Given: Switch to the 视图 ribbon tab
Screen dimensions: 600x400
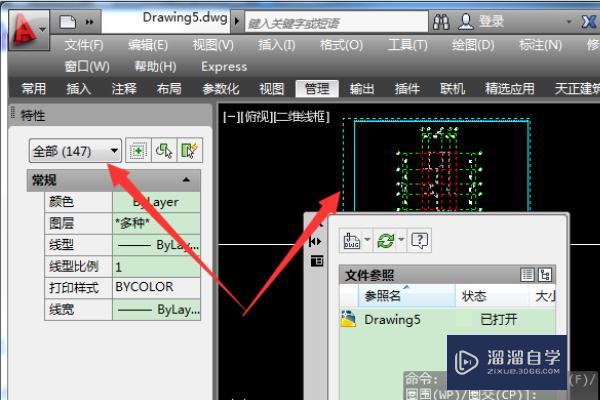Looking at the screenshot, I should (x=272, y=89).
